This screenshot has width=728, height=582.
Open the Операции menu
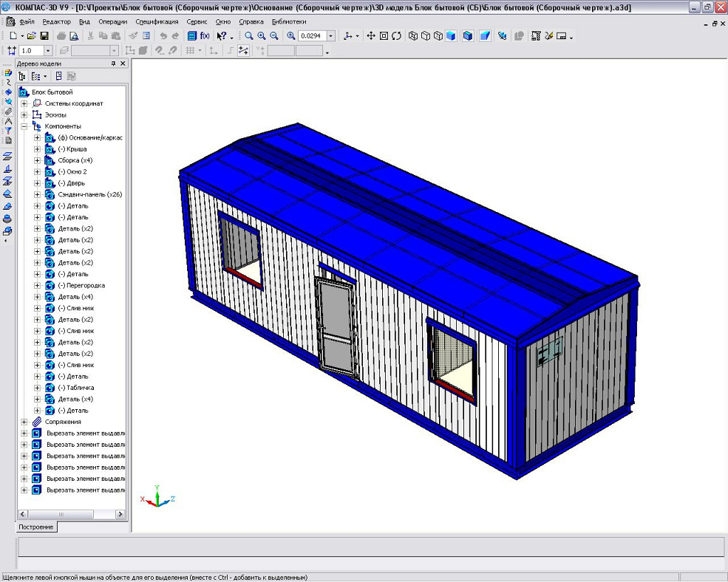point(112,22)
